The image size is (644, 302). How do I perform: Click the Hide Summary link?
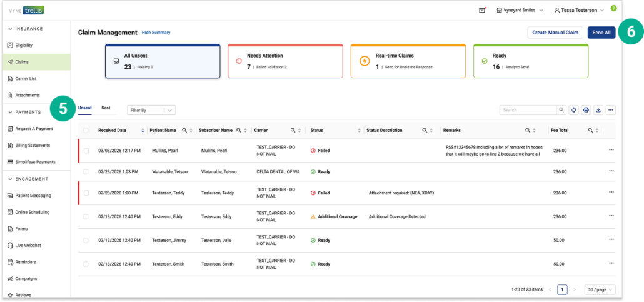coord(156,33)
